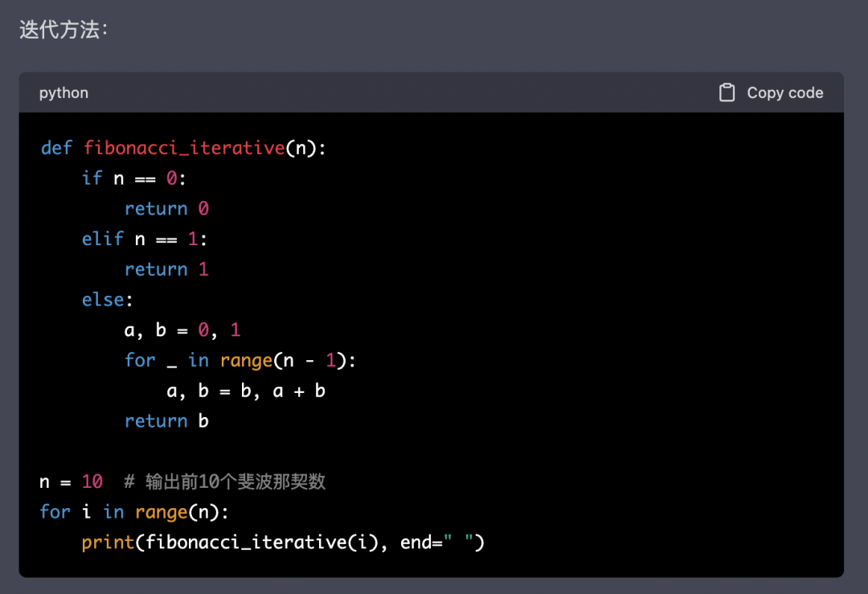Image resolution: width=868 pixels, height=594 pixels.
Task: Click the else: line
Action: click(x=108, y=300)
